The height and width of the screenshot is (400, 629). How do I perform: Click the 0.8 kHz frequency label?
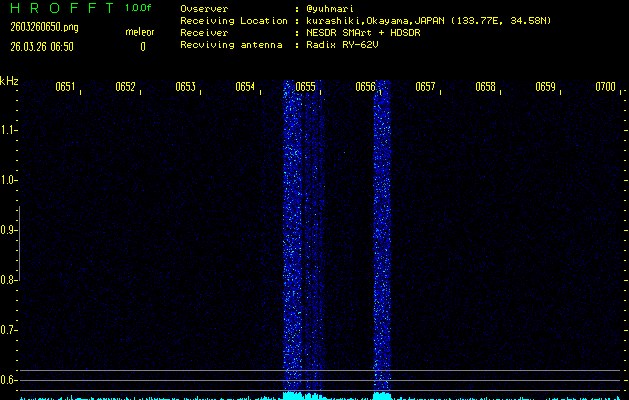(8, 280)
